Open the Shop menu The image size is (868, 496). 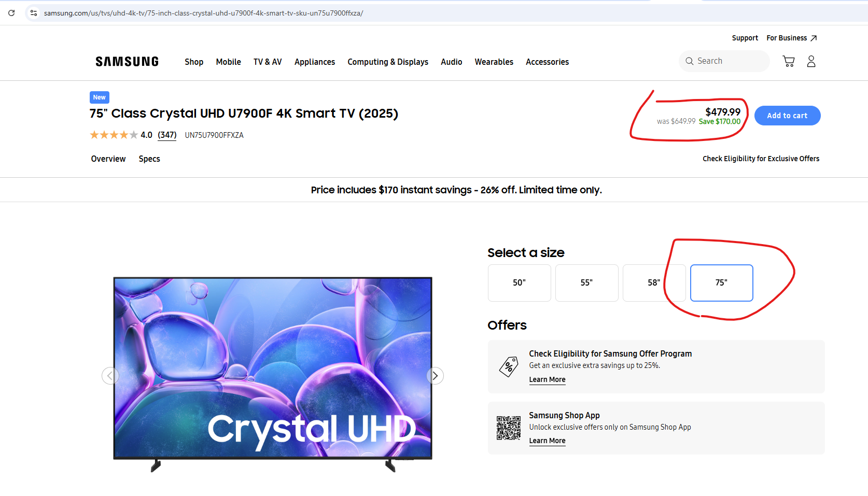(x=194, y=62)
